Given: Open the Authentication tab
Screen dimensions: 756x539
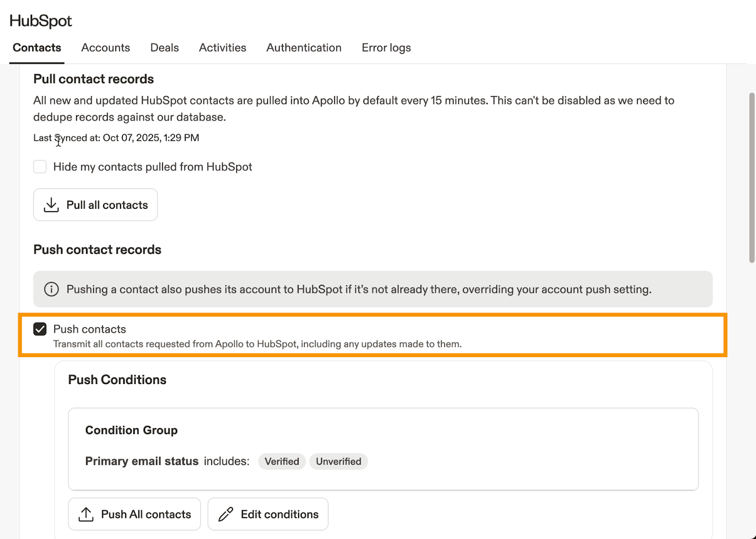Looking at the screenshot, I should [x=304, y=48].
